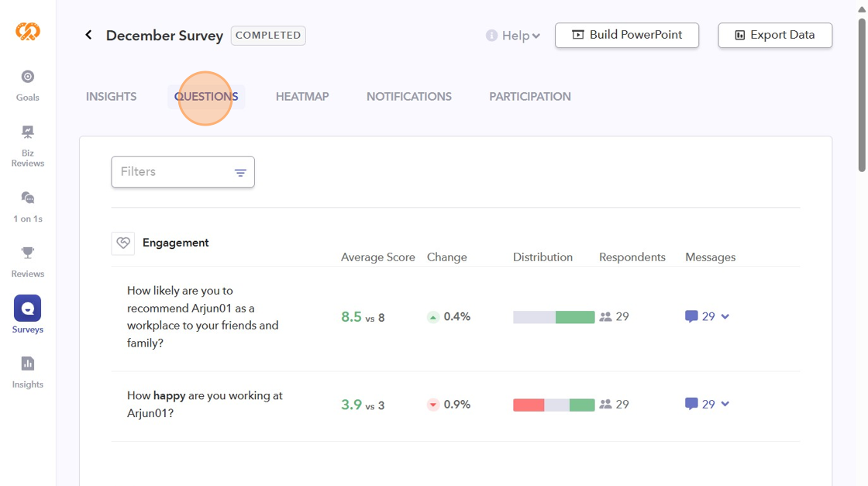This screenshot has width=868, height=486.
Task: Go to 1 on 1s section
Action: click(x=28, y=206)
